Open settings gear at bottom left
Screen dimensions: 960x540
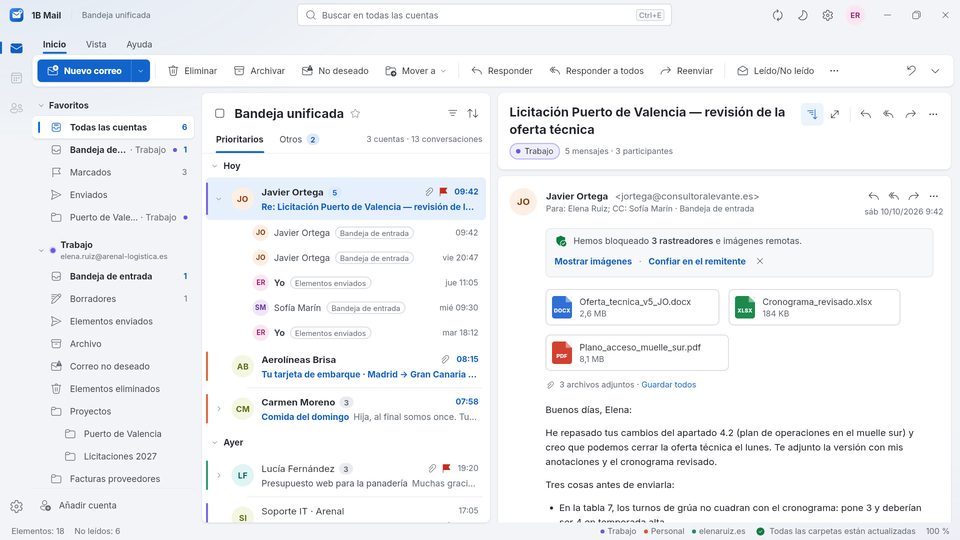click(17, 506)
